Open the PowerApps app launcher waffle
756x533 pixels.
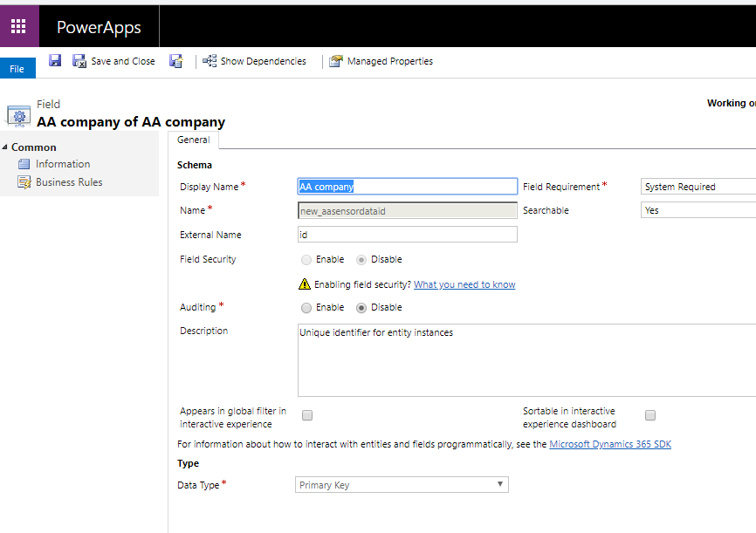[18, 26]
